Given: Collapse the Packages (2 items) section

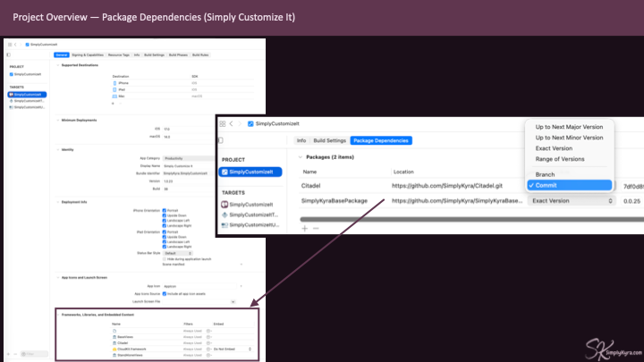Looking at the screenshot, I should pyautogui.click(x=301, y=157).
